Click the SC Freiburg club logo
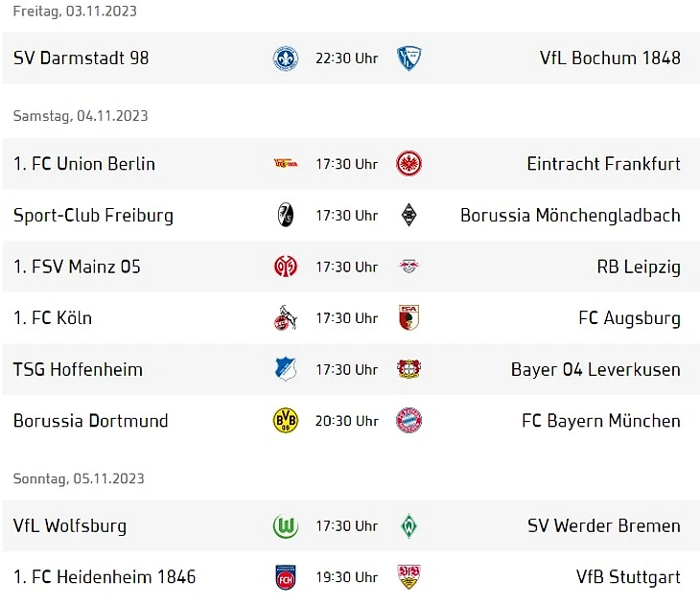 286,215
